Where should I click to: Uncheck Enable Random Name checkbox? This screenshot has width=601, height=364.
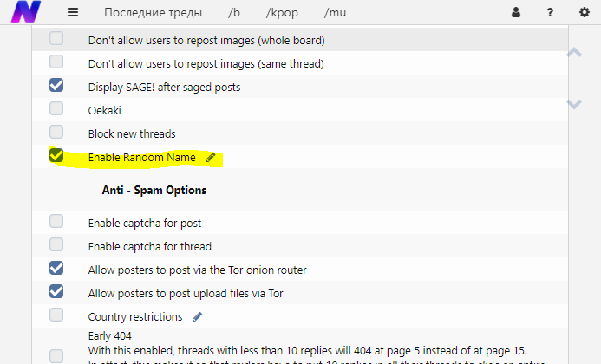56,156
